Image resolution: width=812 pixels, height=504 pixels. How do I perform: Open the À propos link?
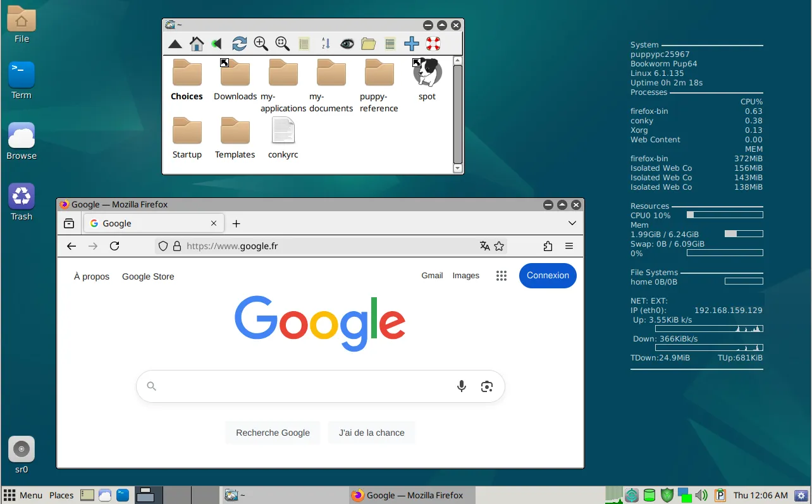point(92,276)
